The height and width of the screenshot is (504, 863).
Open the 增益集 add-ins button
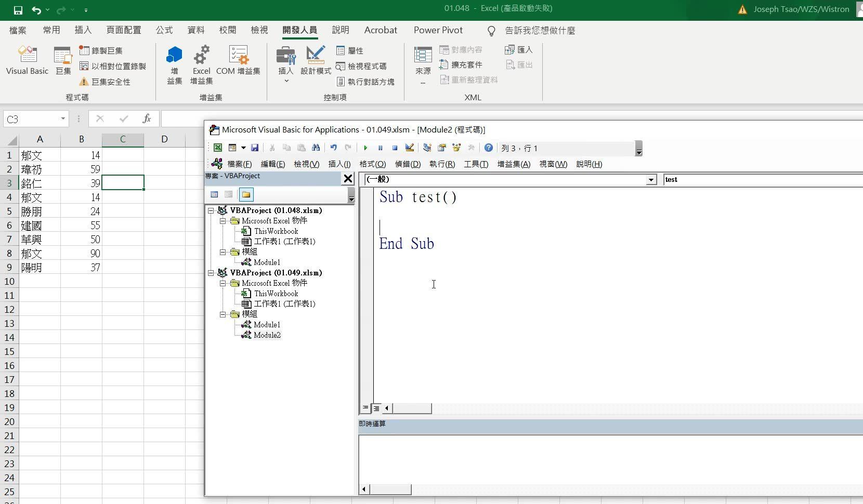[174, 65]
